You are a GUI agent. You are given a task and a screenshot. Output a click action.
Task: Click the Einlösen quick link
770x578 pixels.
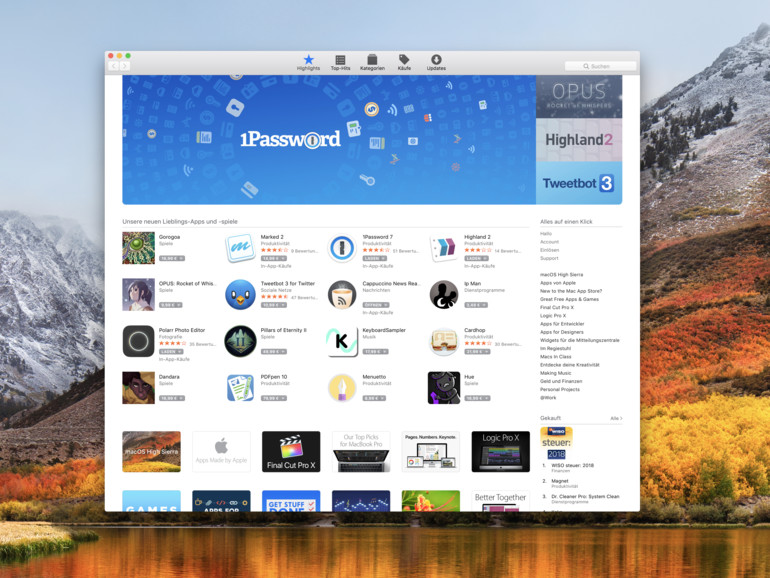[550, 250]
